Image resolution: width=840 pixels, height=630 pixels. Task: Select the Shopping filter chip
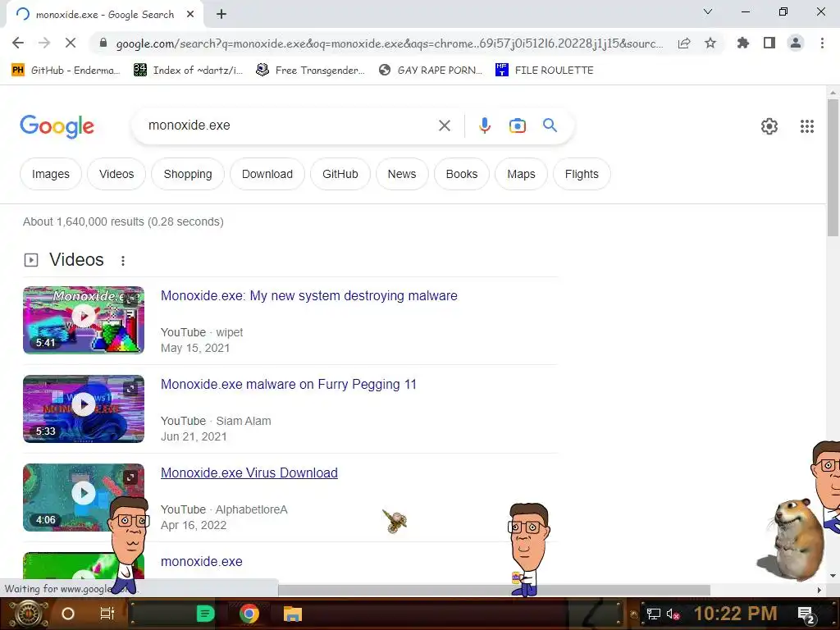(188, 174)
